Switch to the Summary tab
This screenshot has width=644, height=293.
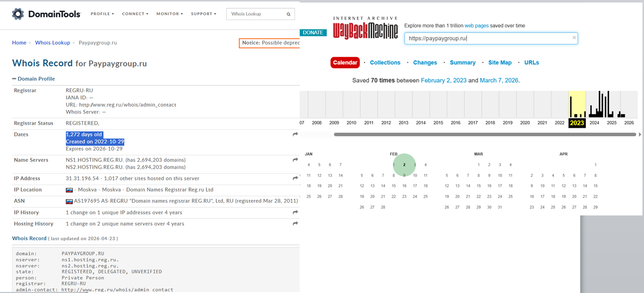(462, 62)
